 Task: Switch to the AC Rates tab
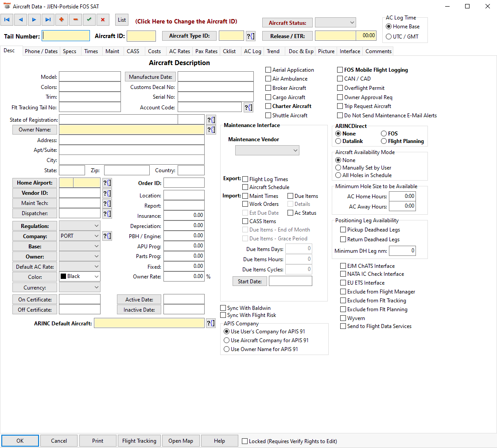click(179, 51)
